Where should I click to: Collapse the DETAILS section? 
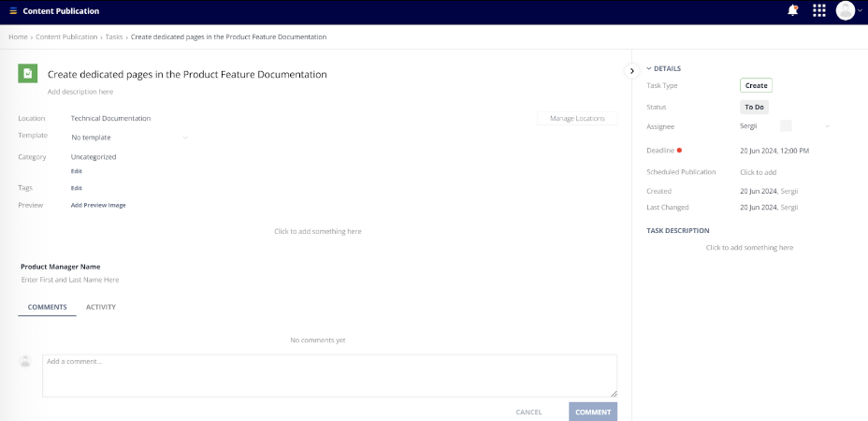[649, 69]
